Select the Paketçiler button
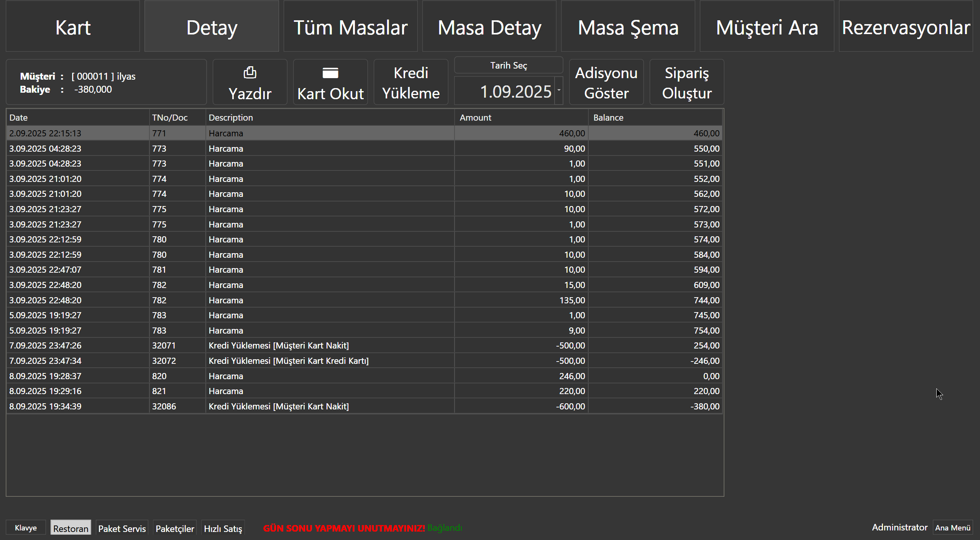 tap(175, 528)
